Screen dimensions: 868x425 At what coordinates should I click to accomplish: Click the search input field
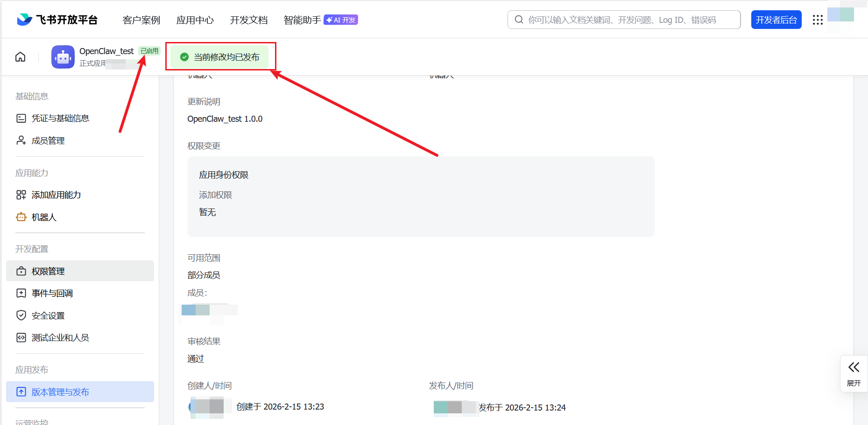(x=623, y=20)
